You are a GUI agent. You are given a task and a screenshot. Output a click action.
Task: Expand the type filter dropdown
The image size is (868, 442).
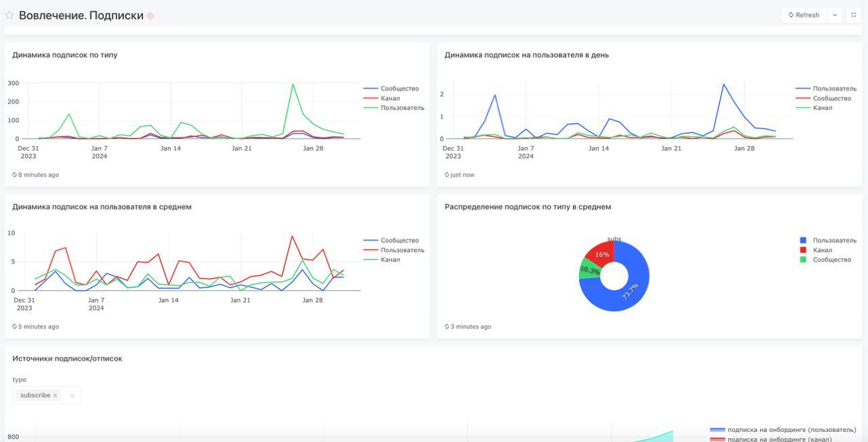coord(72,395)
